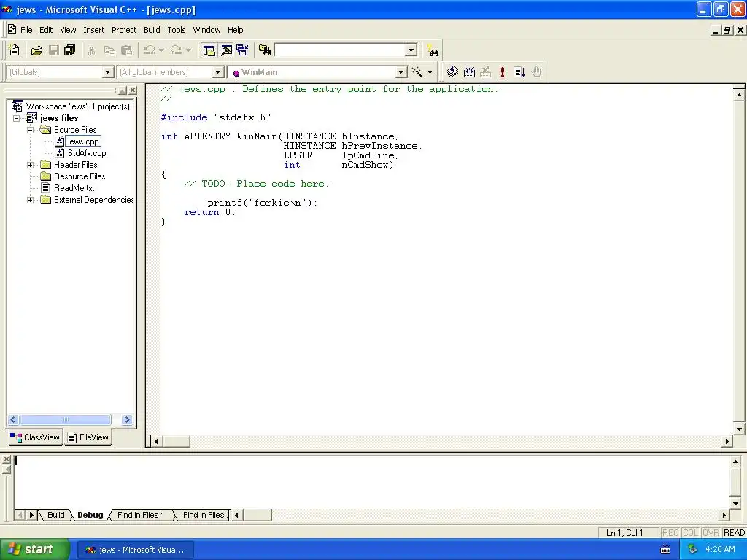Switch to the ClassView tab
747x560 pixels.
pyautogui.click(x=35, y=437)
